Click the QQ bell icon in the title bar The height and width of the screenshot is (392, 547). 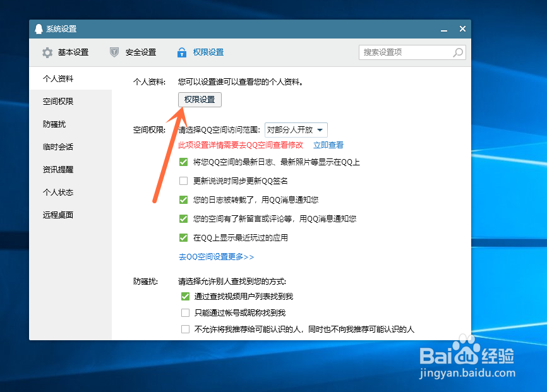[38, 28]
